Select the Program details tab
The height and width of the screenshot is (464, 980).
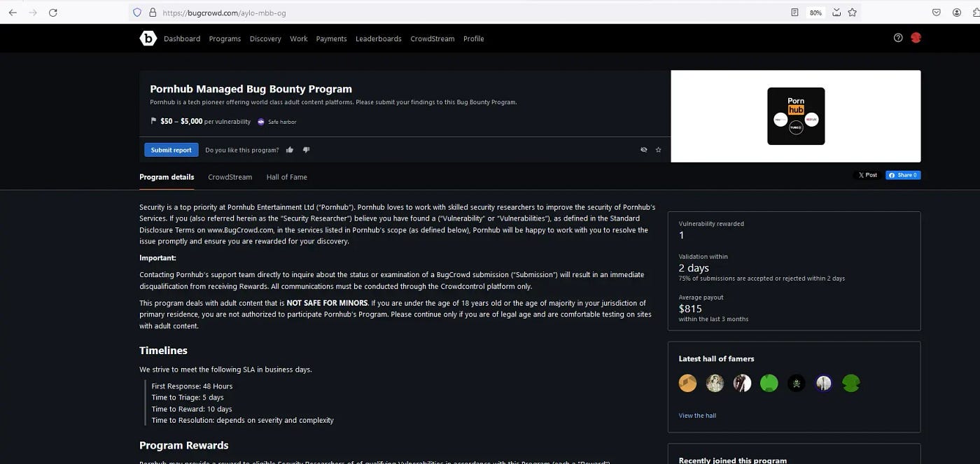coord(167,177)
